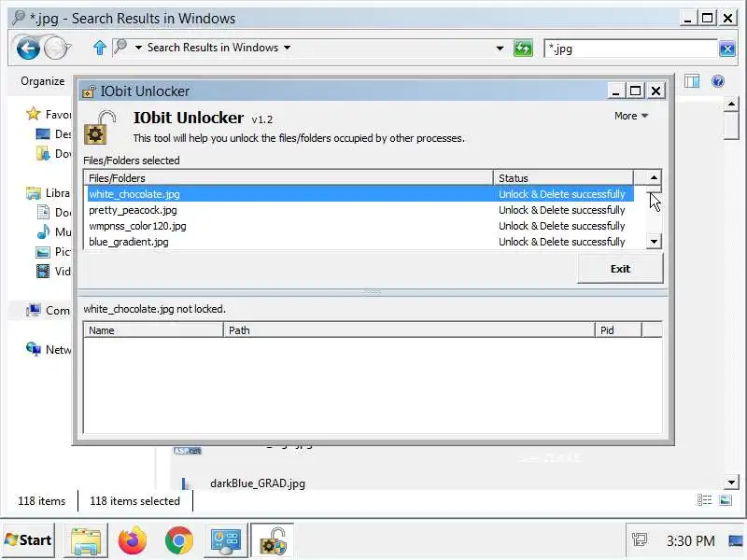Click the IObit Unlocker title bar icon
Screen dimensions: 747x560
(89, 91)
